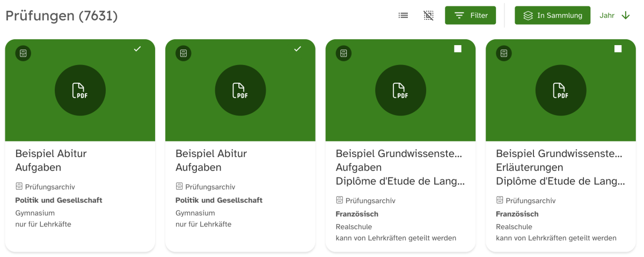Click the deselect all icon
The height and width of the screenshot is (257, 644).
[x=428, y=16]
